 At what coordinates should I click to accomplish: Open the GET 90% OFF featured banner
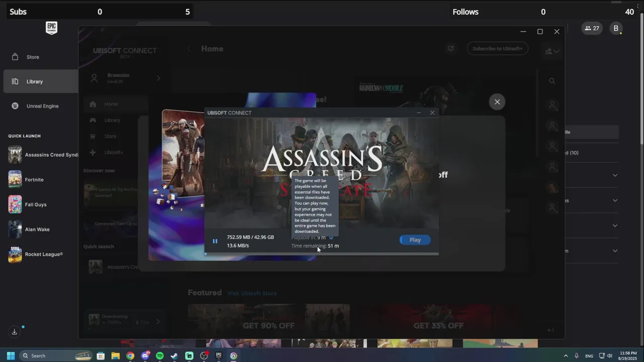(269, 321)
